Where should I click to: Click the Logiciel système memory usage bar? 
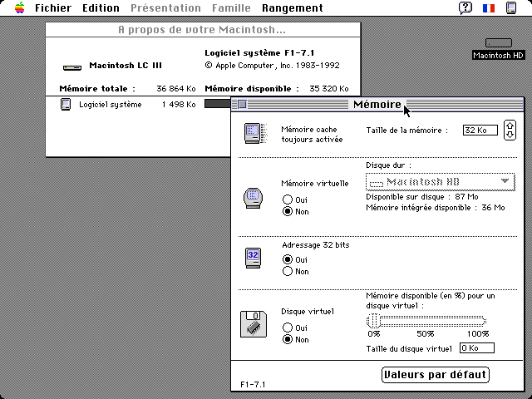[218, 104]
